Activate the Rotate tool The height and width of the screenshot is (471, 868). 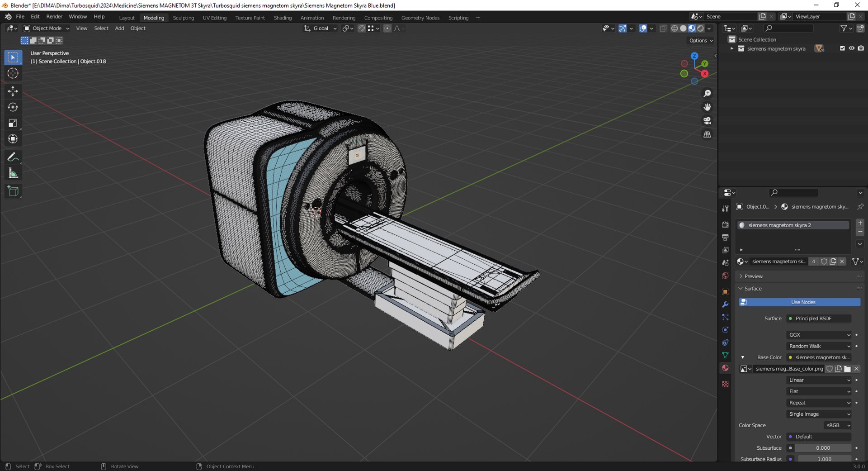tap(13, 107)
